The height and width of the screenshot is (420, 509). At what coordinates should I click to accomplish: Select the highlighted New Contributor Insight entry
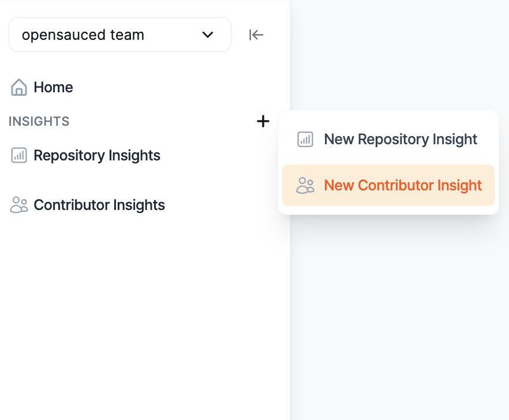403,185
